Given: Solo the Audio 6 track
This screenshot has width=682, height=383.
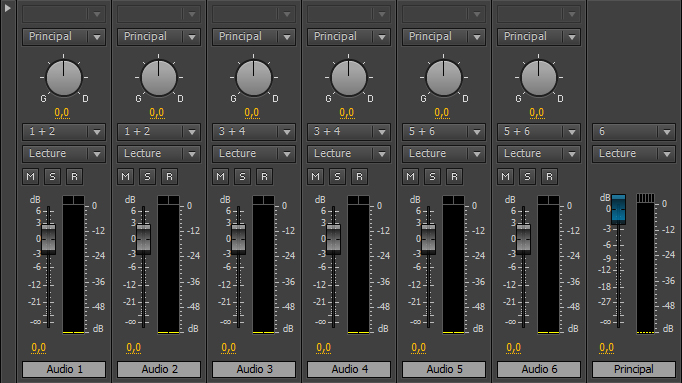Looking at the screenshot, I should pyautogui.click(x=528, y=177).
